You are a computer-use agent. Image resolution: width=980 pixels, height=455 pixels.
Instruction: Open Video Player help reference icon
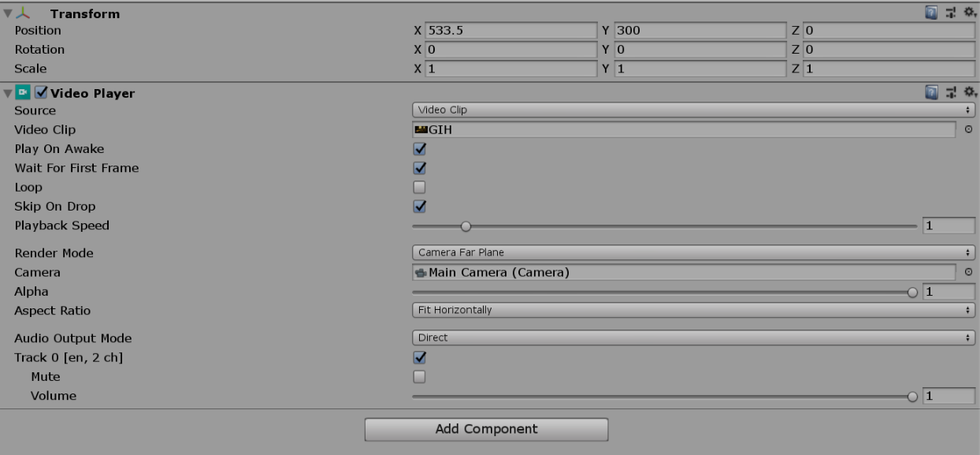(x=931, y=93)
